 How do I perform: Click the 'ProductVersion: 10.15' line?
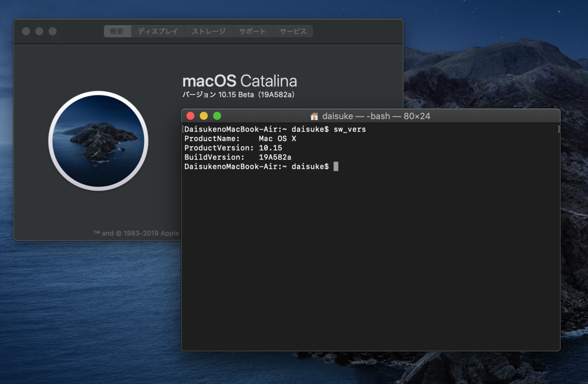(233, 148)
